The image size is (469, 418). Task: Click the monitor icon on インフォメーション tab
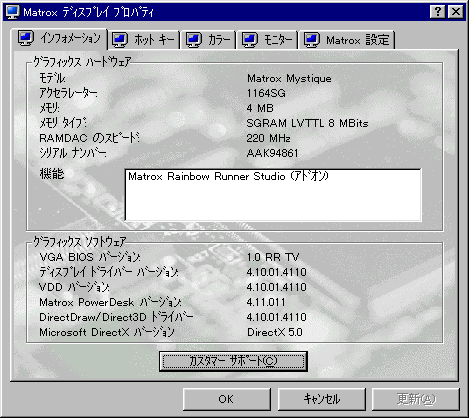coord(26,38)
